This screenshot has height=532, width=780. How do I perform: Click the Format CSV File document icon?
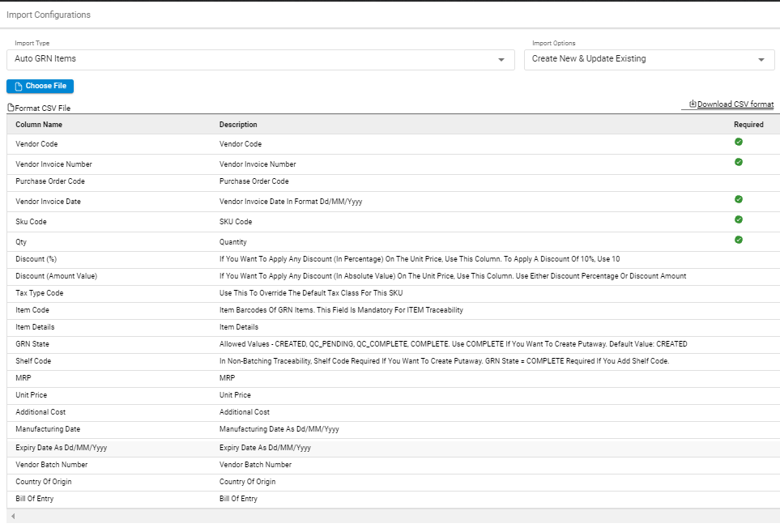tap(11, 108)
